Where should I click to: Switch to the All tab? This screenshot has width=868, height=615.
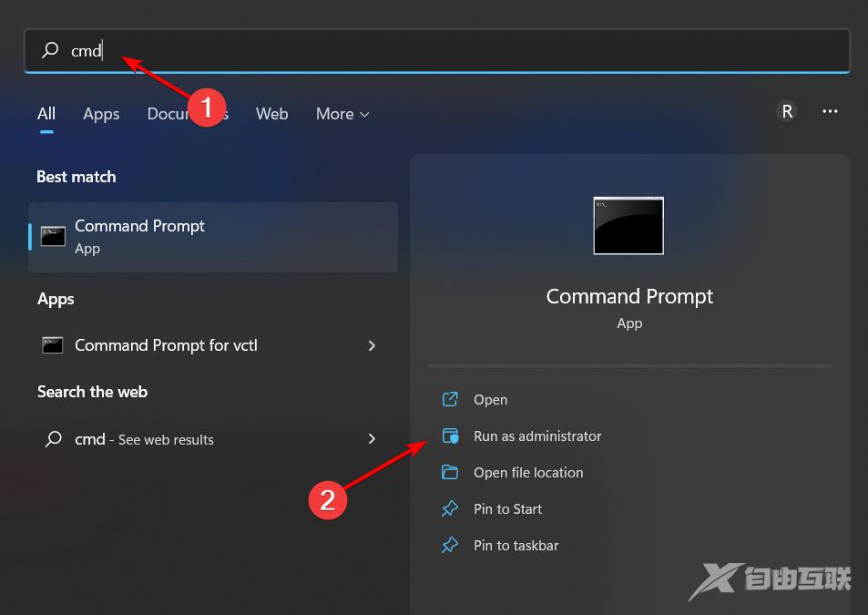click(x=46, y=114)
